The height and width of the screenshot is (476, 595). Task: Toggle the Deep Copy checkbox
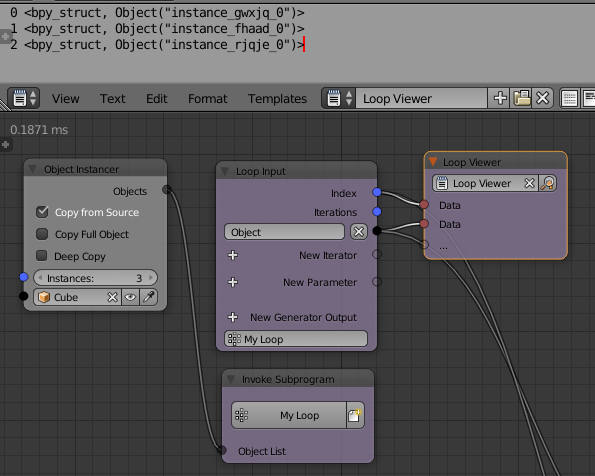(42, 255)
